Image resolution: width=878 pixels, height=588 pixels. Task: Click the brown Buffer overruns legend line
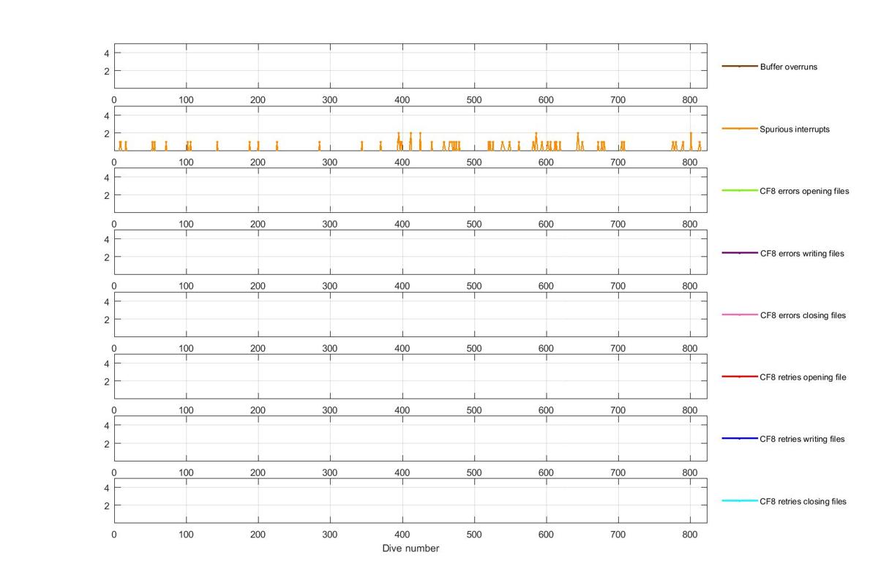coord(740,67)
